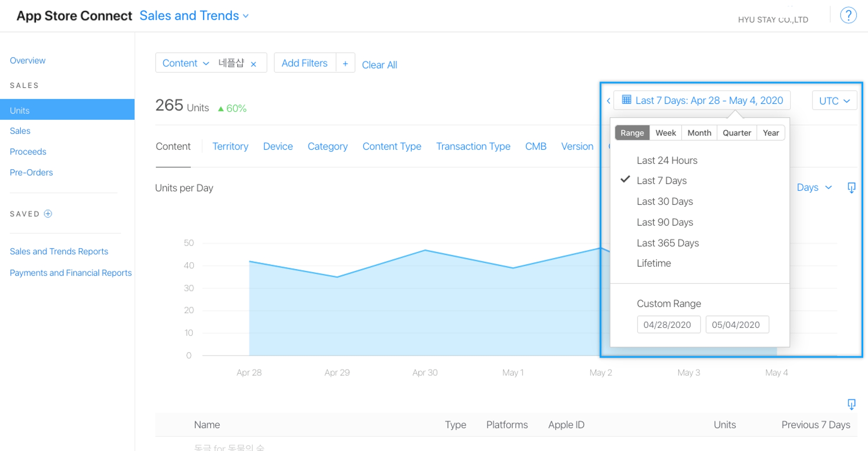Go to previous date range arrow

pos(608,101)
